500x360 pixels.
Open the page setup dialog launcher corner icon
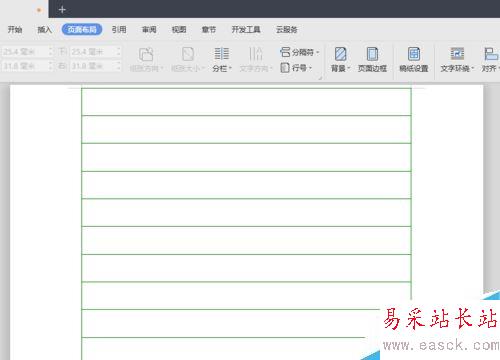320,78
